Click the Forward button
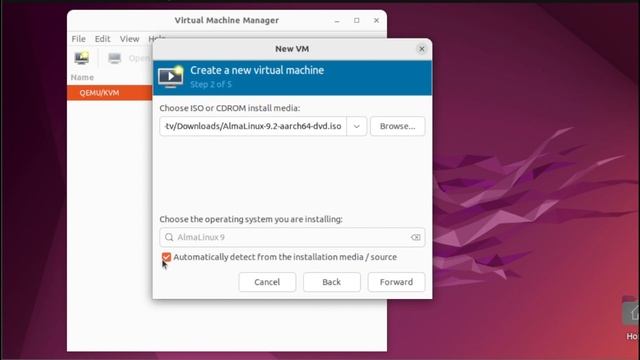 pyautogui.click(x=396, y=282)
